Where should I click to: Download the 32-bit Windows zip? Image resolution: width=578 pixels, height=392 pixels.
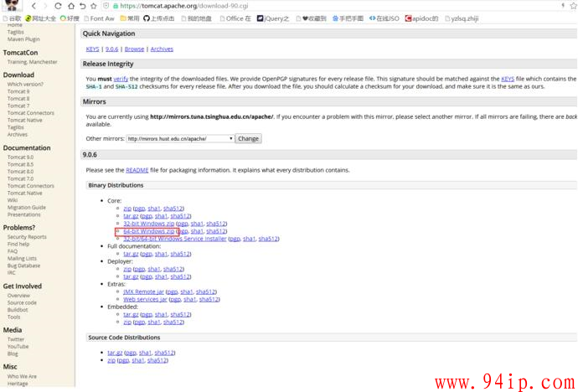149,224
